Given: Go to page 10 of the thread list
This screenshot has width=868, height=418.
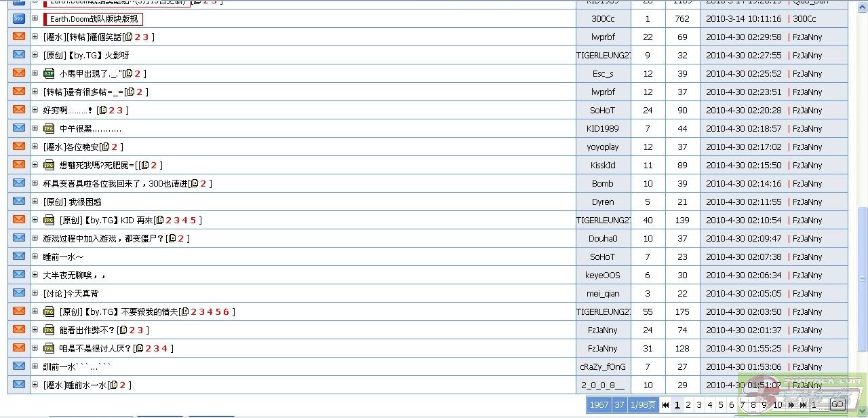Looking at the screenshot, I should [x=778, y=405].
